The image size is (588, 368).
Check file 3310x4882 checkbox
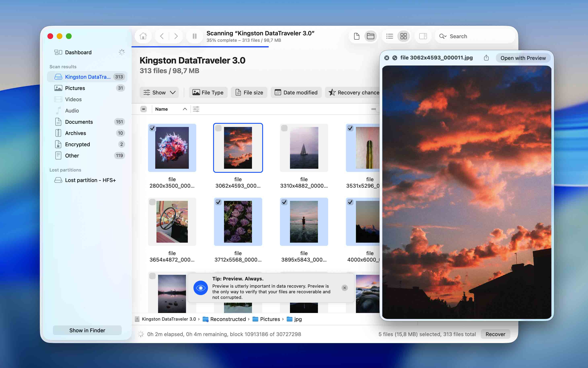[284, 128]
